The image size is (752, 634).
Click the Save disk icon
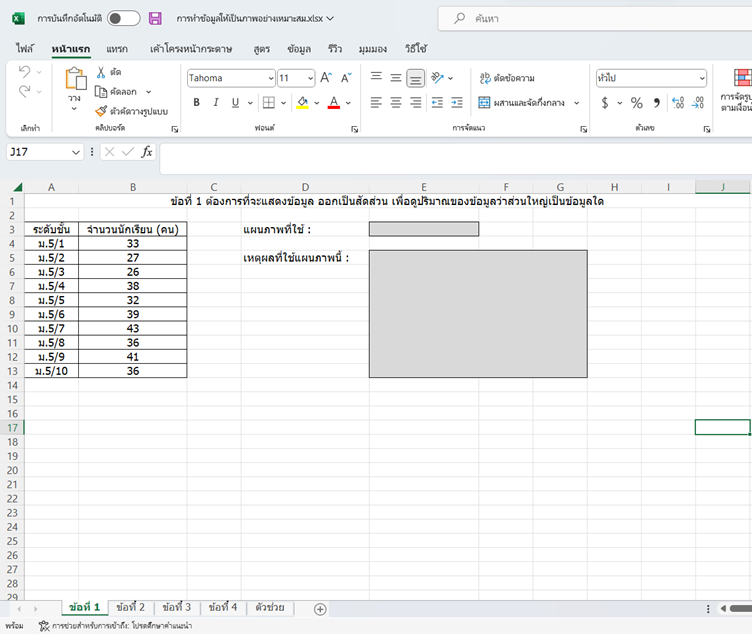[155, 18]
